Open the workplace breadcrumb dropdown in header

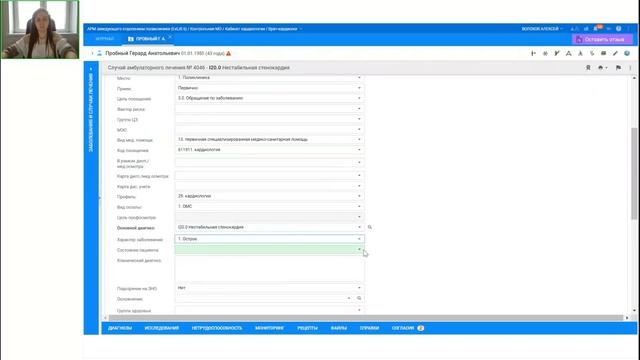coord(301,29)
